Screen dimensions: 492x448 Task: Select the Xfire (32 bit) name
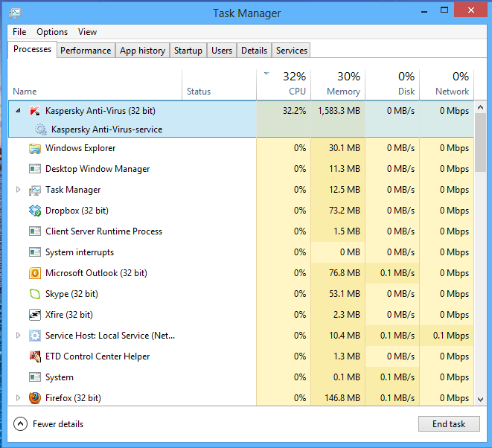pos(69,315)
